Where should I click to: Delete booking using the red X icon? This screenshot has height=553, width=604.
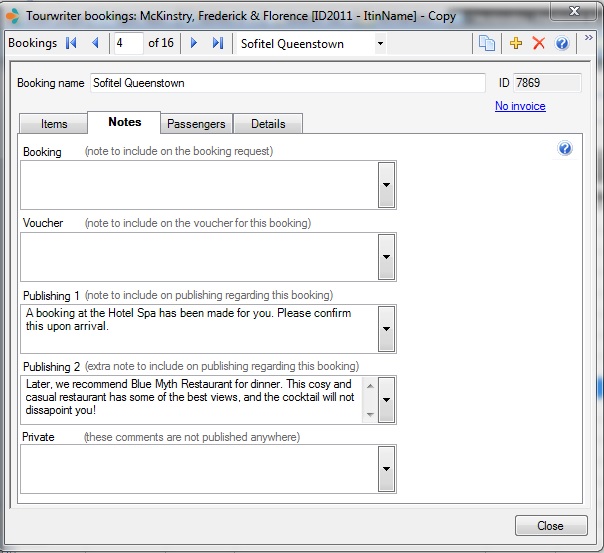pos(539,44)
